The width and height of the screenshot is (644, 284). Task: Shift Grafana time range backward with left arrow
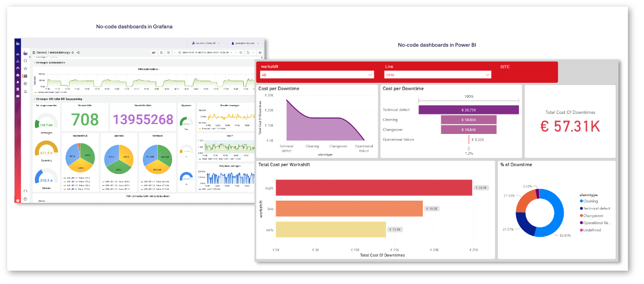174,53
